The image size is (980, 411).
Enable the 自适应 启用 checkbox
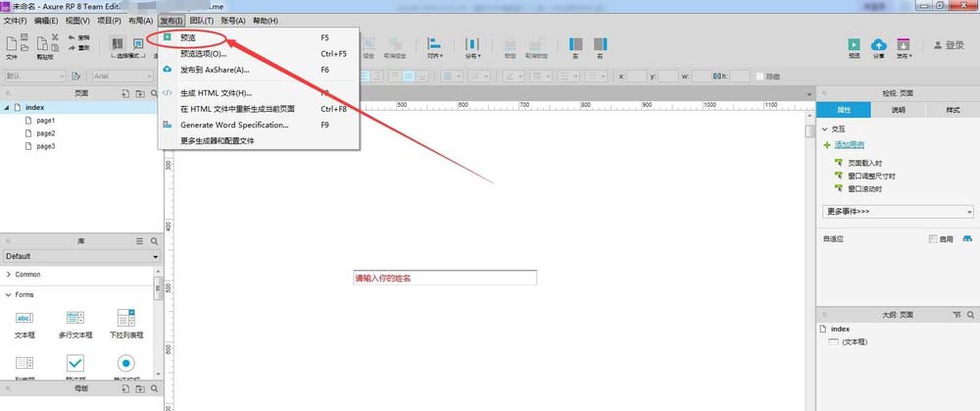pos(933,239)
